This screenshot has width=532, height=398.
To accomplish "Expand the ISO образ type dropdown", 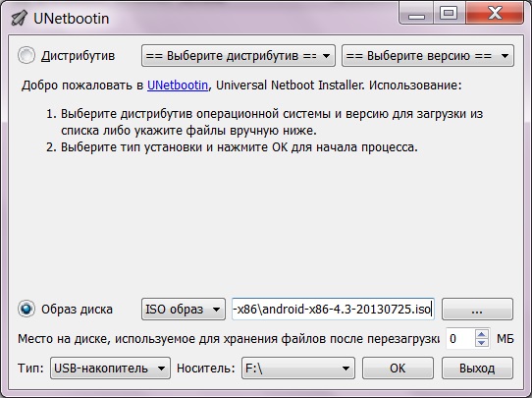I will [184, 309].
